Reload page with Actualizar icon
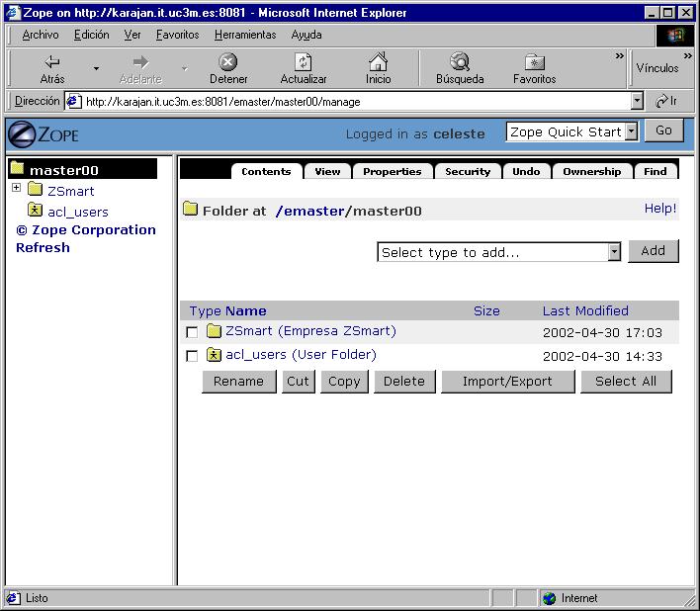 coord(304,62)
